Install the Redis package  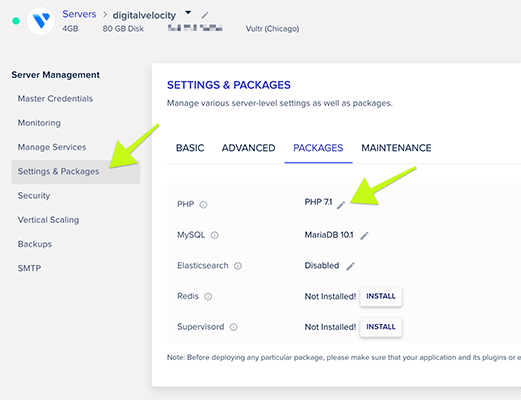click(x=381, y=296)
